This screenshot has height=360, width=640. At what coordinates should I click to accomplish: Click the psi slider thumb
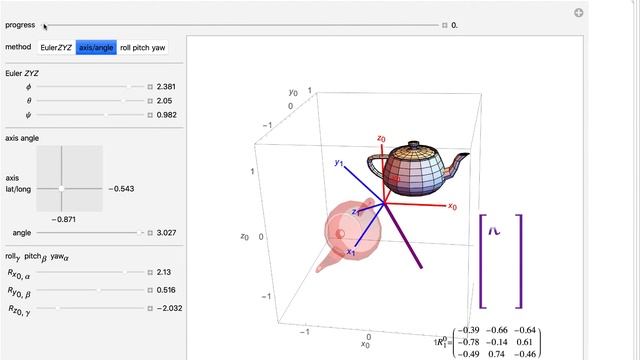(106, 115)
